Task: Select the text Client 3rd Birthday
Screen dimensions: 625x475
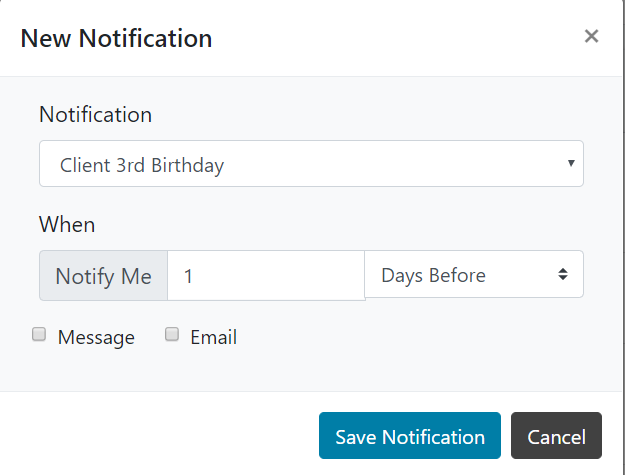Action: tap(142, 165)
